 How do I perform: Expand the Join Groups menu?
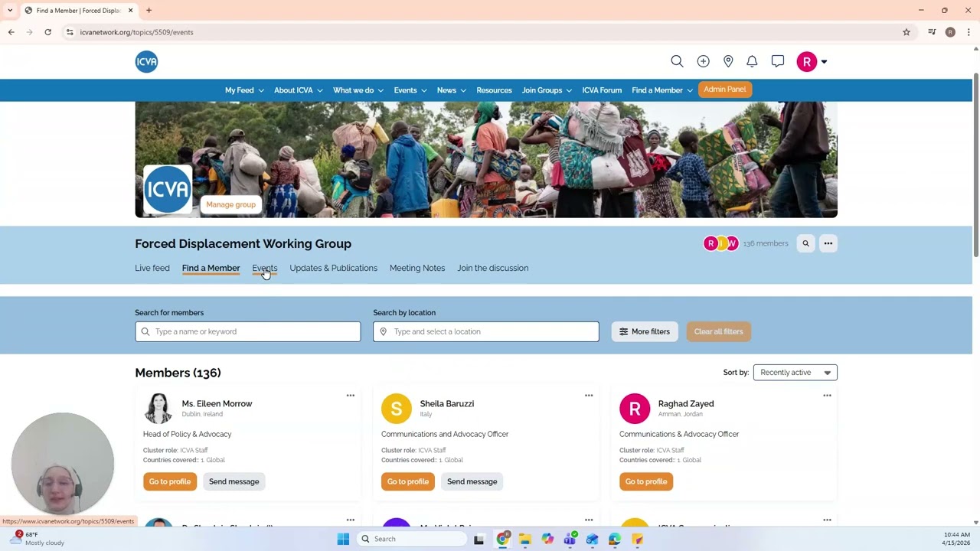coord(547,90)
